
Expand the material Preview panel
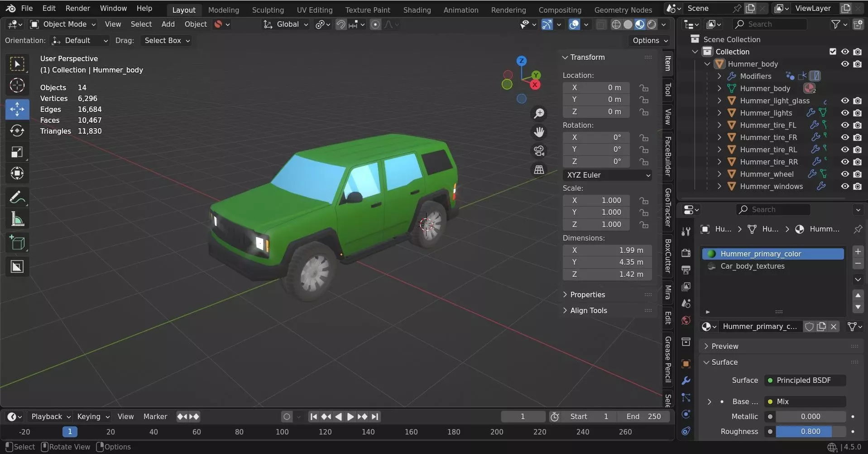click(x=725, y=346)
